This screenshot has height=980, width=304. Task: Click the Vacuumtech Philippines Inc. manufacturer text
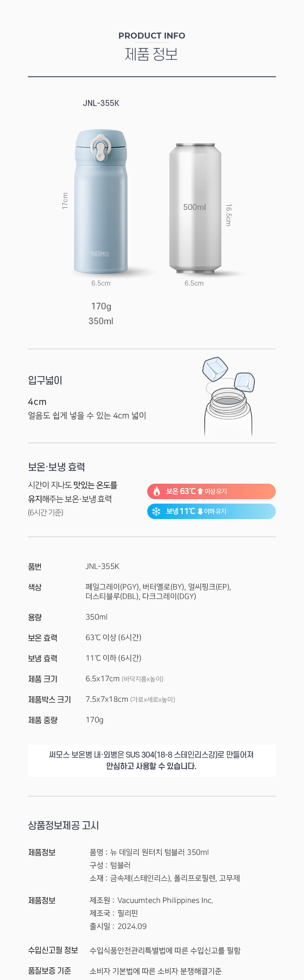click(x=165, y=900)
